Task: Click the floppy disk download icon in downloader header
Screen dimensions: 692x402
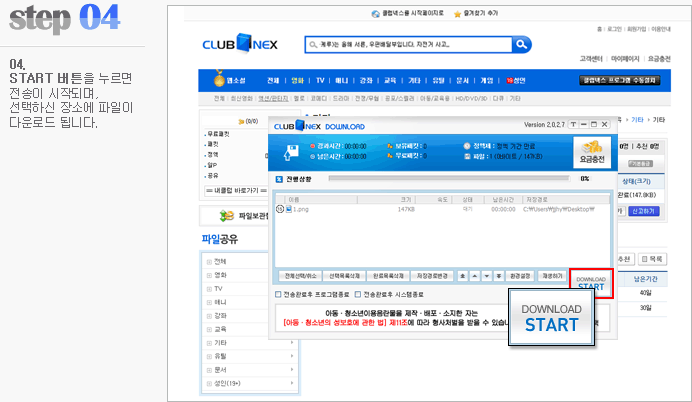Action: click(291, 152)
